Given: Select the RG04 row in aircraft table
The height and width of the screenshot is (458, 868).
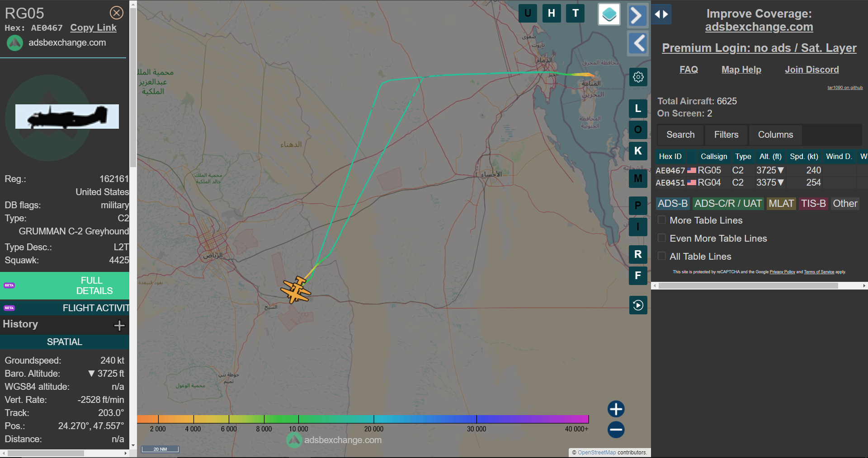Looking at the screenshot, I should pos(761,182).
